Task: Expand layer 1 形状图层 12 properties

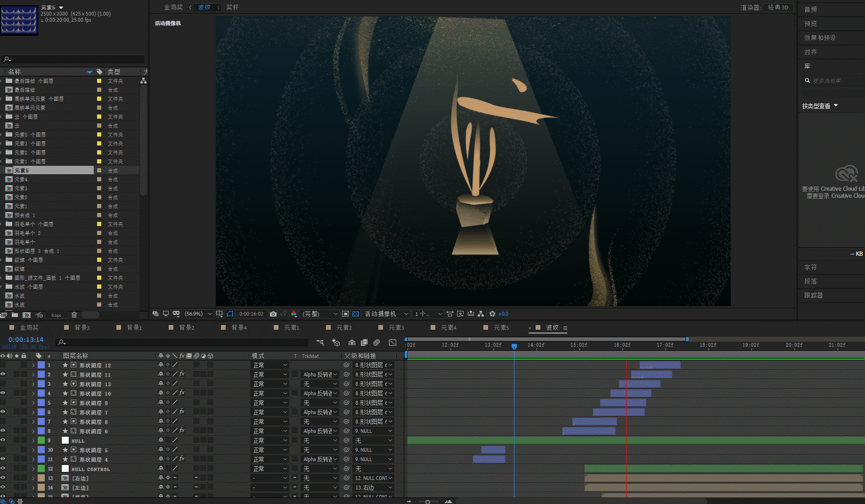Action: [33, 365]
